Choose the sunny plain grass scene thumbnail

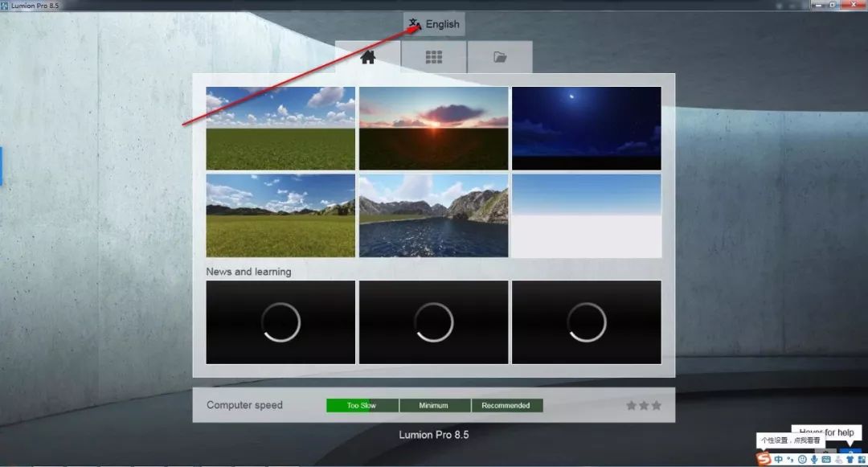point(280,129)
